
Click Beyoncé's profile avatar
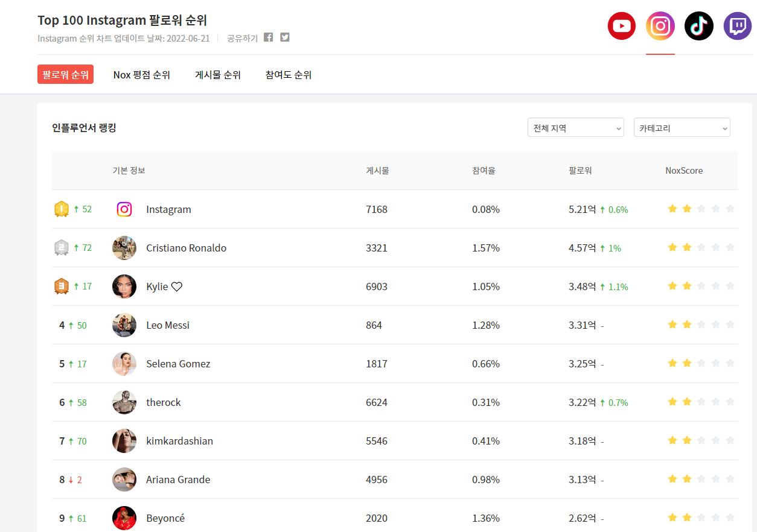tap(124, 518)
